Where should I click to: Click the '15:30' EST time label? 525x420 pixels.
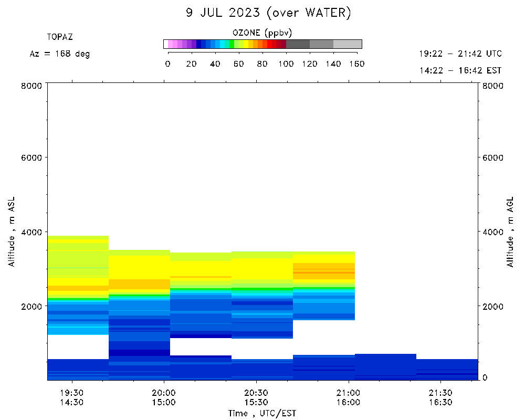tap(257, 402)
